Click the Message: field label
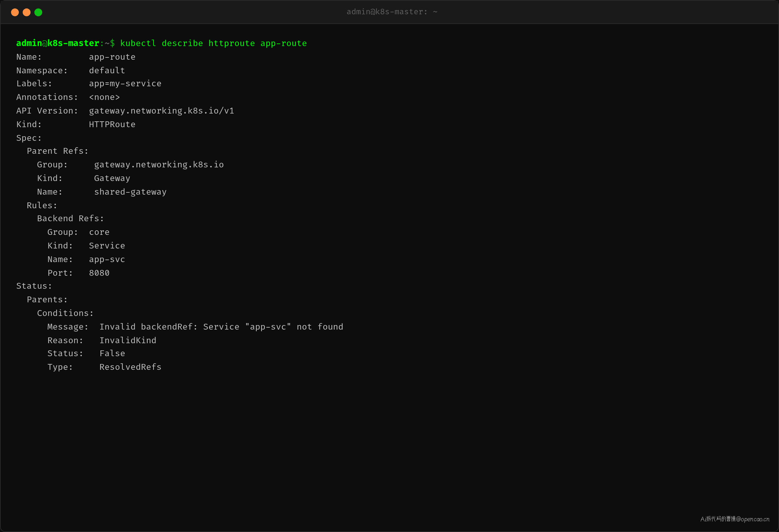This screenshot has width=779, height=532. [x=68, y=327]
